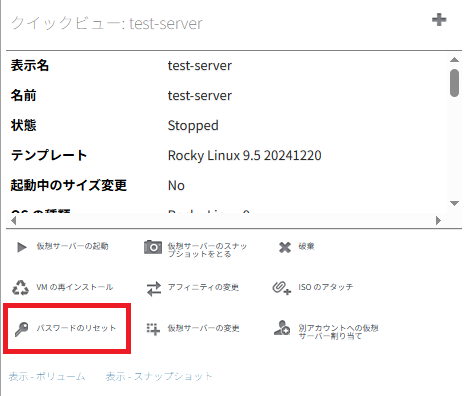Viewport: 468px width, 396px height.
Task: Click the paperclip ISO attach icon
Action: click(281, 288)
